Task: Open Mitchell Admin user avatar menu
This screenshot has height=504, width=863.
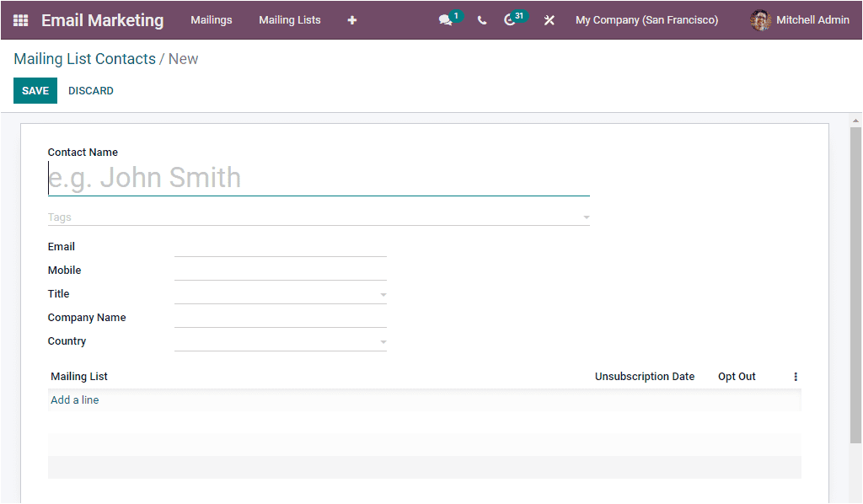Action: pyautogui.click(x=798, y=19)
